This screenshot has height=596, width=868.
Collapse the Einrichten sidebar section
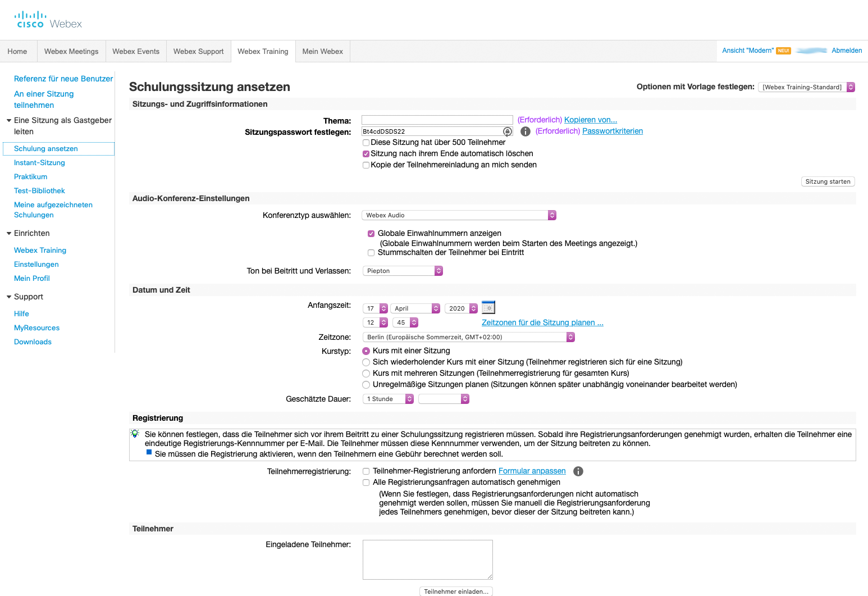click(x=9, y=234)
